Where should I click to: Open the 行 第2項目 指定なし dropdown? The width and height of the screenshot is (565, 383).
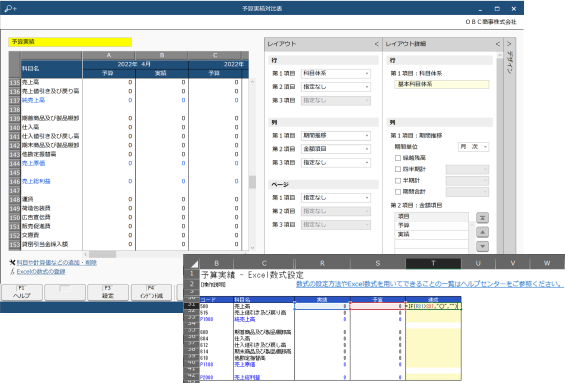click(x=336, y=87)
